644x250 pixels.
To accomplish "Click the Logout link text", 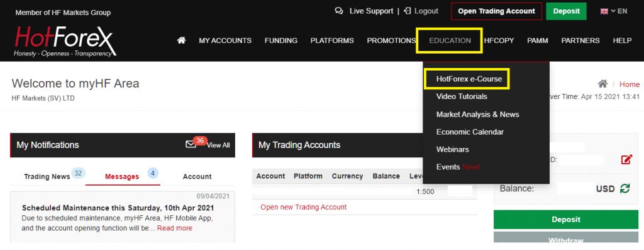I will tap(426, 11).
